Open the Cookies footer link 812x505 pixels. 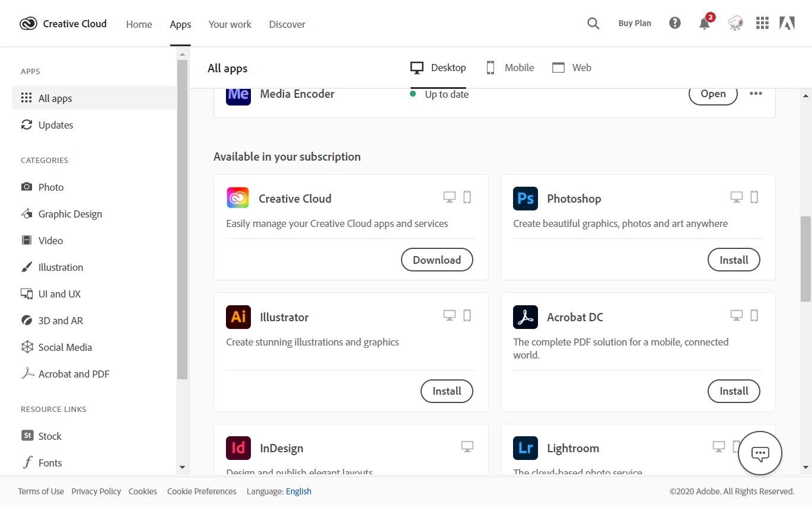[x=143, y=491]
